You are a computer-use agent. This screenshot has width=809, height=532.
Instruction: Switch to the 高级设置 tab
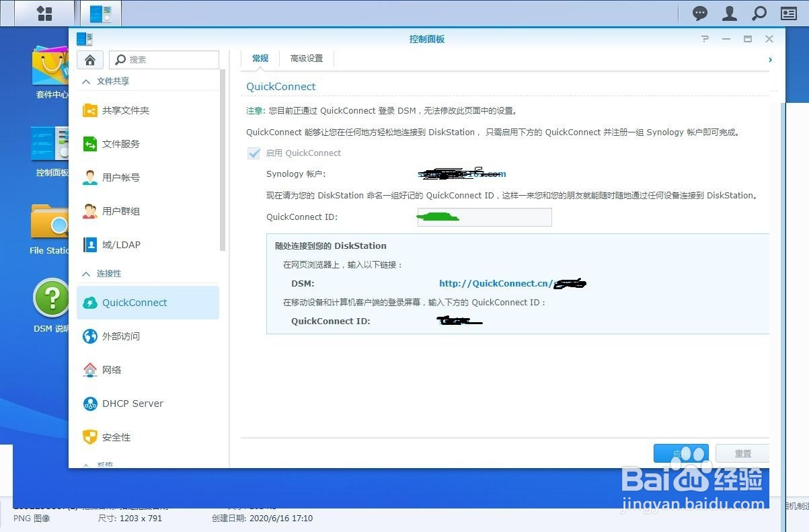click(307, 59)
